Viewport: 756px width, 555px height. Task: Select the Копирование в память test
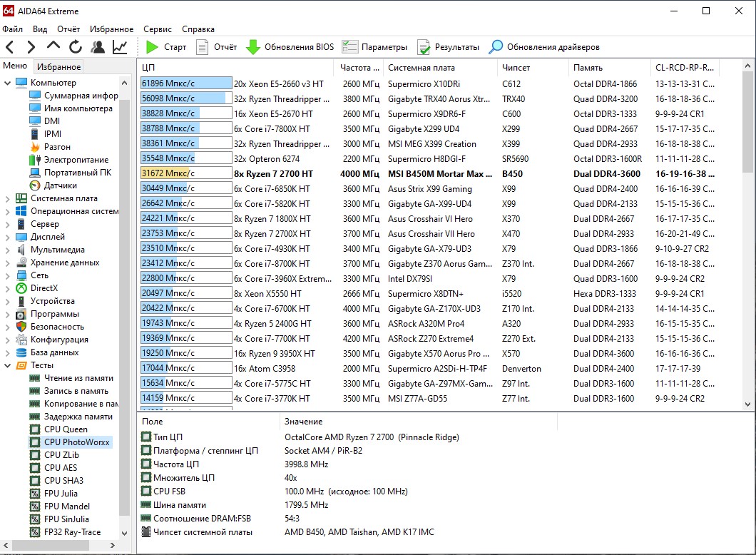pyautogui.click(x=81, y=404)
